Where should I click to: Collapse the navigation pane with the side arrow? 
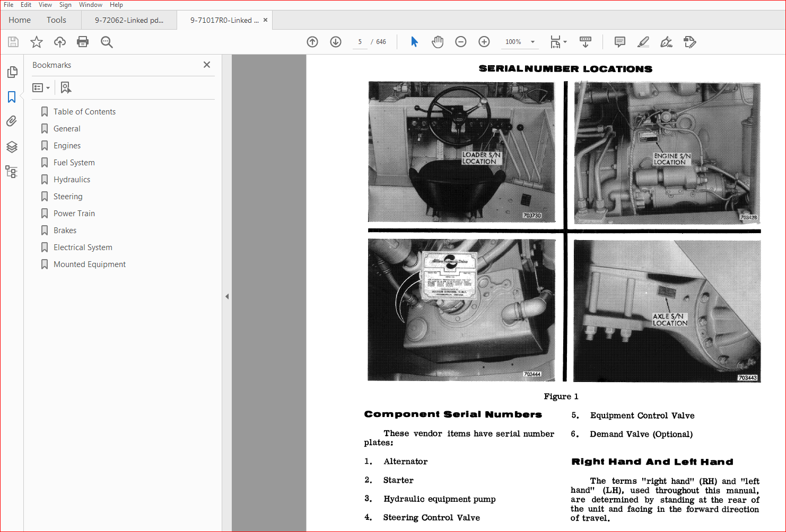(x=227, y=296)
